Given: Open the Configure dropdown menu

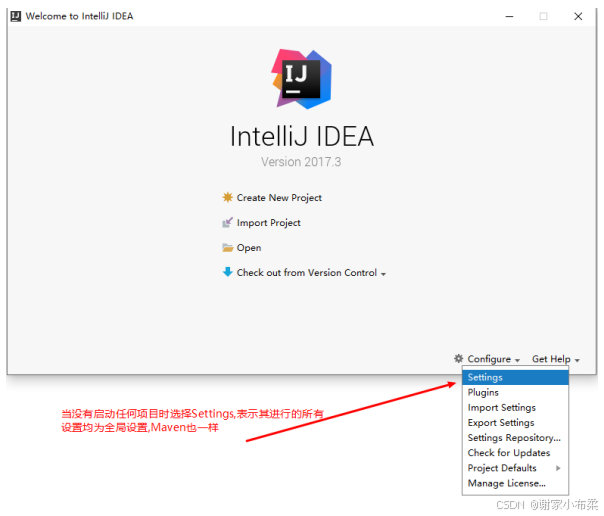Looking at the screenshot, I should pos(493,359).
